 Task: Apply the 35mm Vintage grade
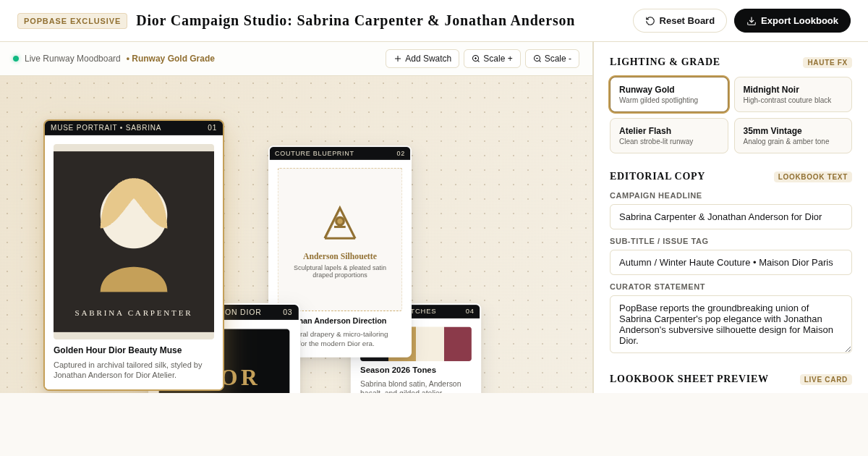tap(793, 135)
